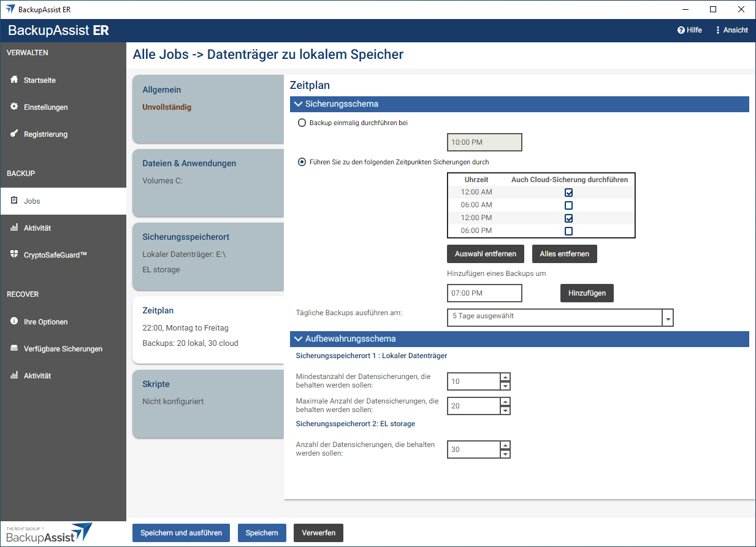756x547 pixels.
Task: Open Verfügbare Sicherungen drive icon
Action: (14, 348)
